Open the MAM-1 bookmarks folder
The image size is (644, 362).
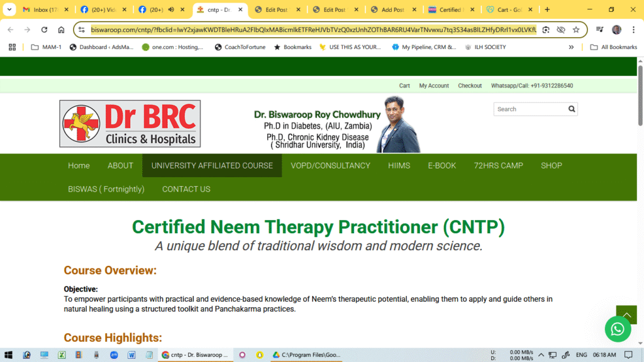47,47
